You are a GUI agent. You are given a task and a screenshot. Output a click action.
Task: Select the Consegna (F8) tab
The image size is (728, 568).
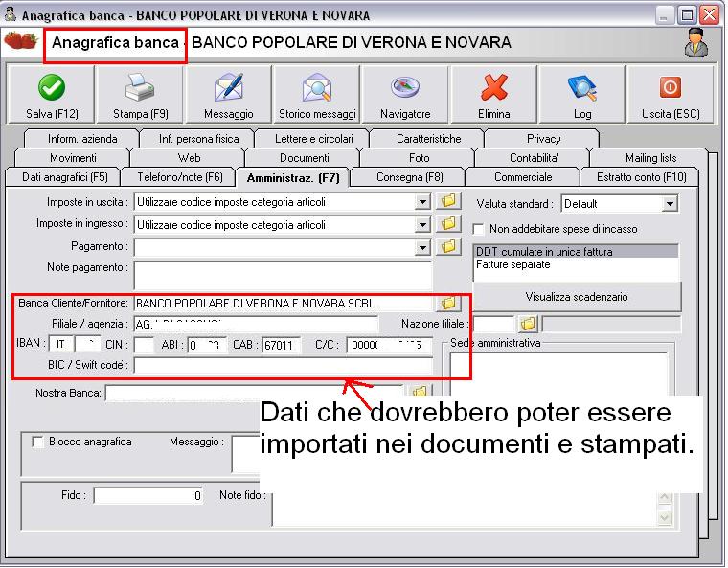(410, 177)
